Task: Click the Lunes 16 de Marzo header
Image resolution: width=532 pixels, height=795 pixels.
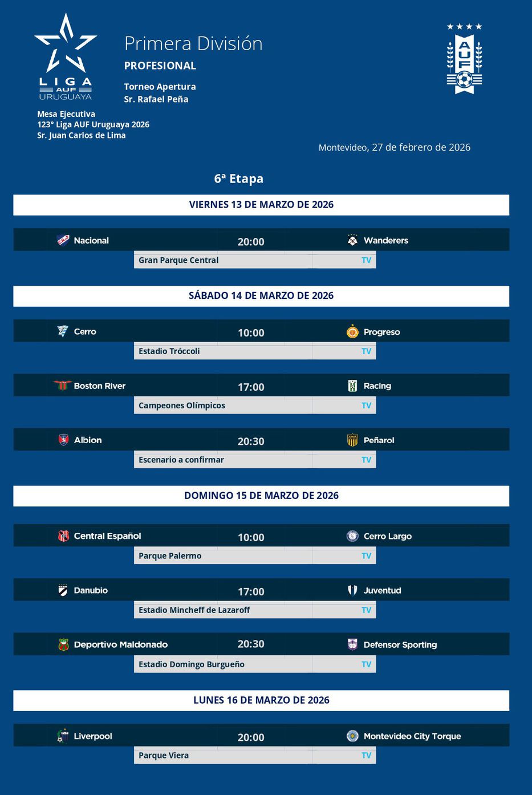Action: (x=261, y=700)
